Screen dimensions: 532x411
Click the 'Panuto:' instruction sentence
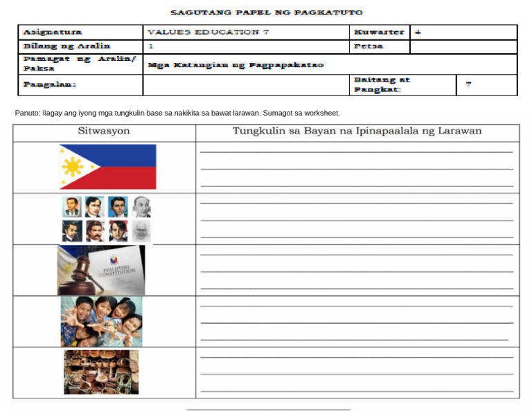(177, 113)
